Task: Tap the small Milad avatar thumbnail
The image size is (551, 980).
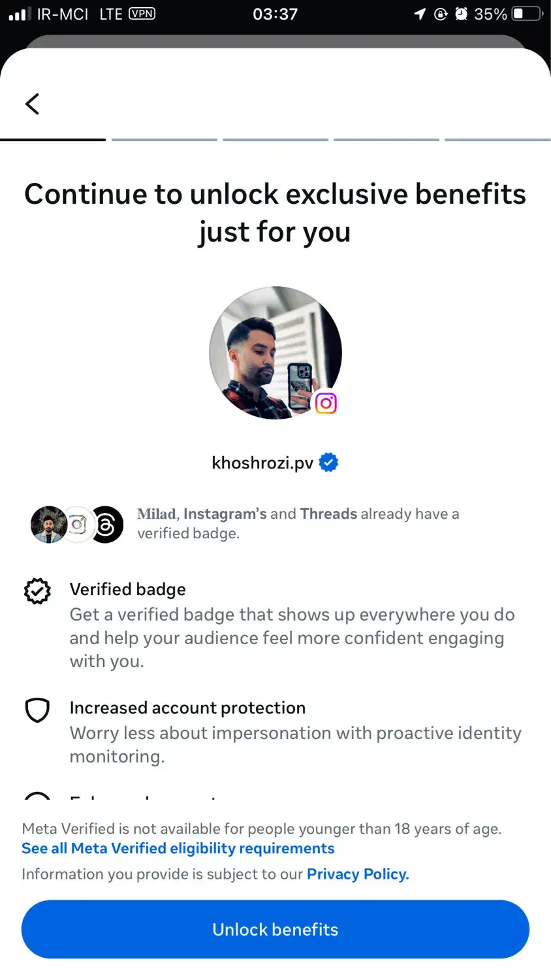Action: pos(48,524)
